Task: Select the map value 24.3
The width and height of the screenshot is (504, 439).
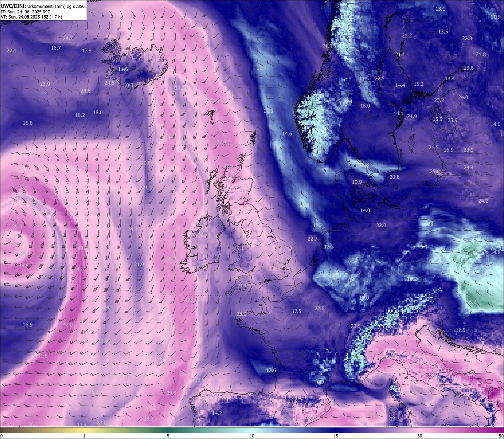Action: 133,229
